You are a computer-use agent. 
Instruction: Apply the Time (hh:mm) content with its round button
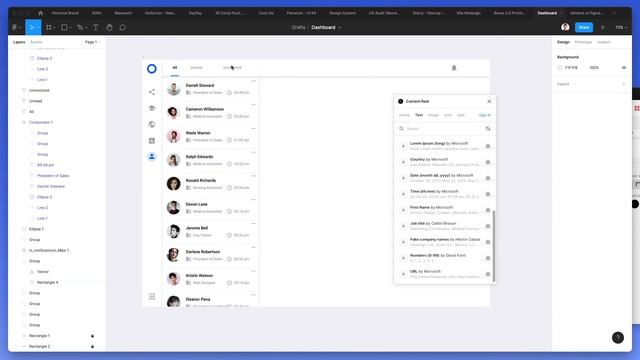tap(403, 194)
